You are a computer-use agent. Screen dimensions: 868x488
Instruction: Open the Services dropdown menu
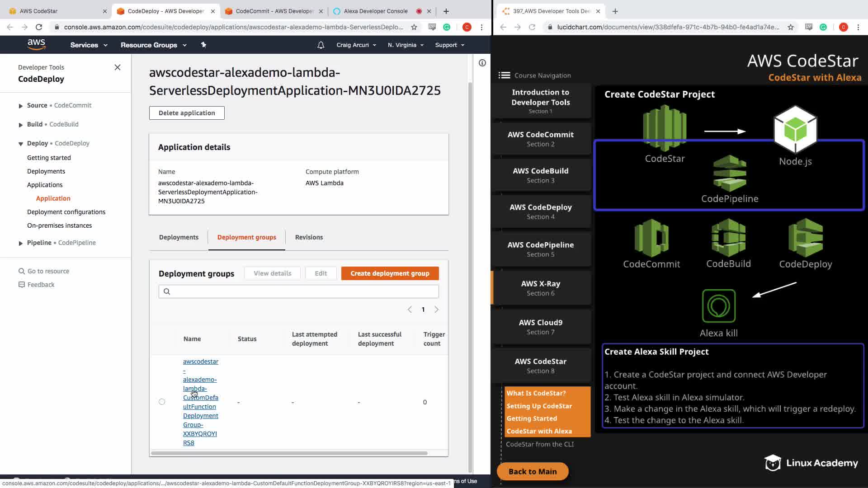89,45
